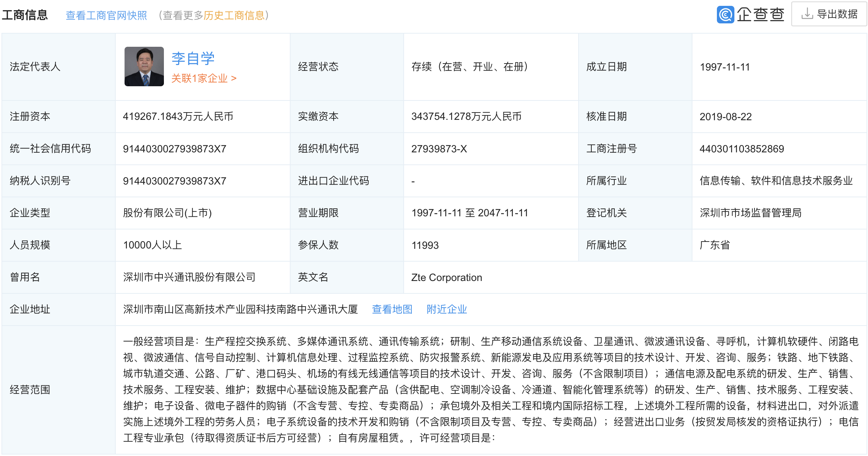Open 查看工商官网快照 snapshot link

pyautogui.click(x=106, y=15)
